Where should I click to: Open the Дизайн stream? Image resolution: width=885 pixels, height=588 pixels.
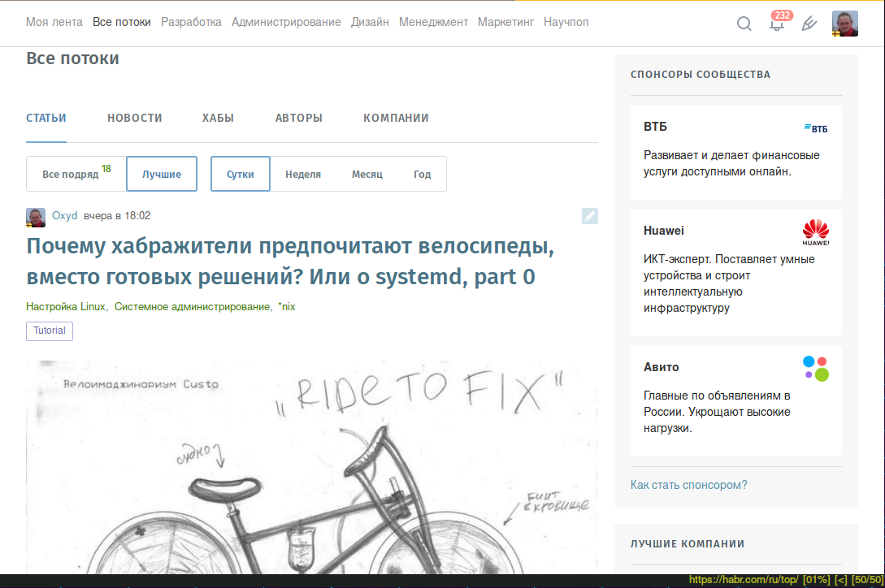pos(370,22)
